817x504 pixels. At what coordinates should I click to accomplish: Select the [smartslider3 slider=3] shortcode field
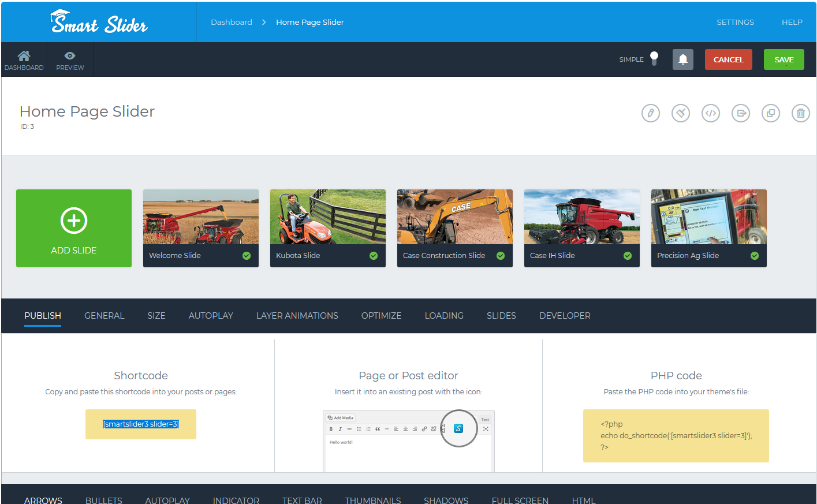tap(141, 424)
